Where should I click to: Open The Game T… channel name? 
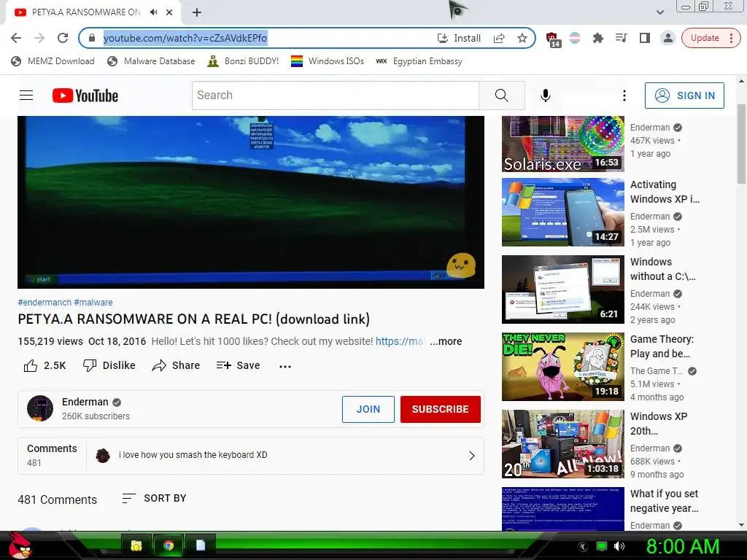(657, 371)
